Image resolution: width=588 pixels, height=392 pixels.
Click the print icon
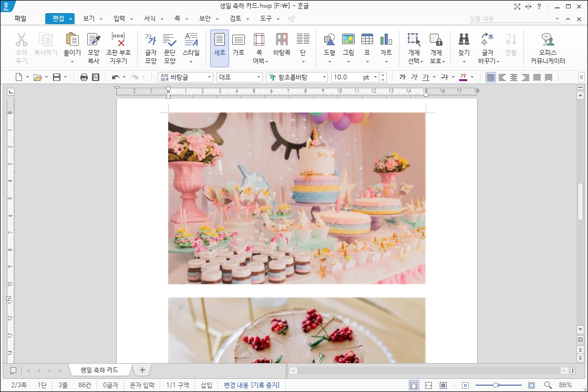point(84,77)
